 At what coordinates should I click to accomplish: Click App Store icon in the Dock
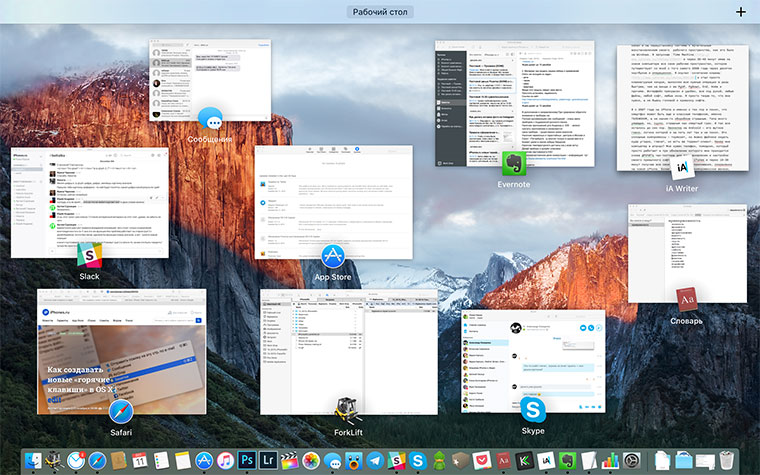(x=204, y=460)
